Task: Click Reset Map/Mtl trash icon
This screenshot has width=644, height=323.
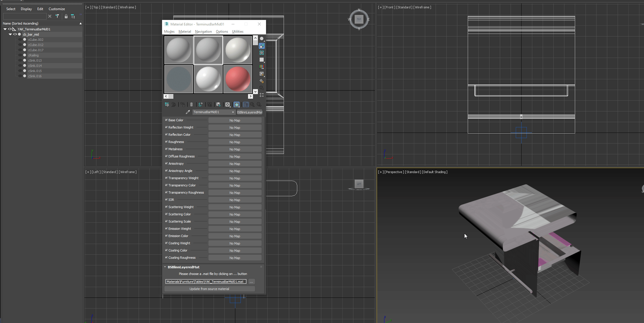Action: tap(191, 104)
